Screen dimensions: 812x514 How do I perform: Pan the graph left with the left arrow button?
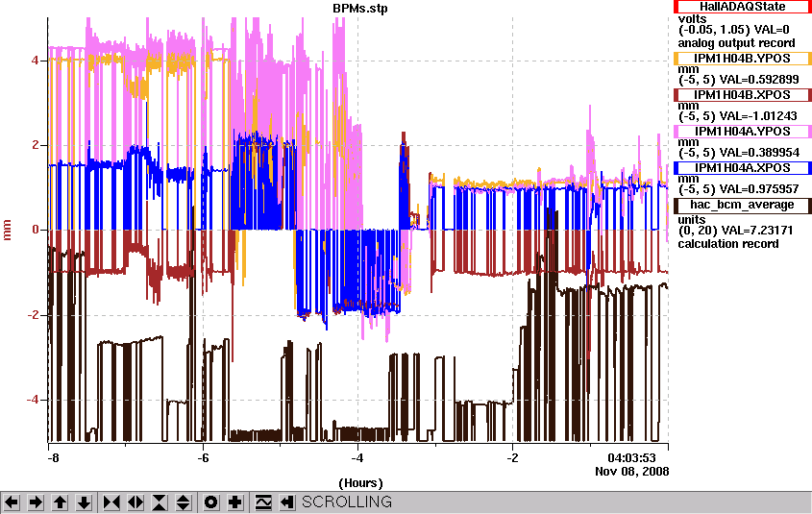[12, 502]
